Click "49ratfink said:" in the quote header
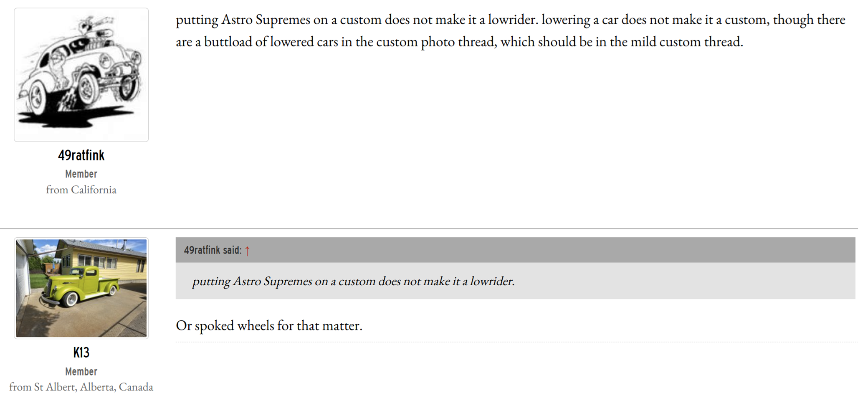Image resolution: width=868 pixels, height=411 pixels. click(x=213, y=250)
